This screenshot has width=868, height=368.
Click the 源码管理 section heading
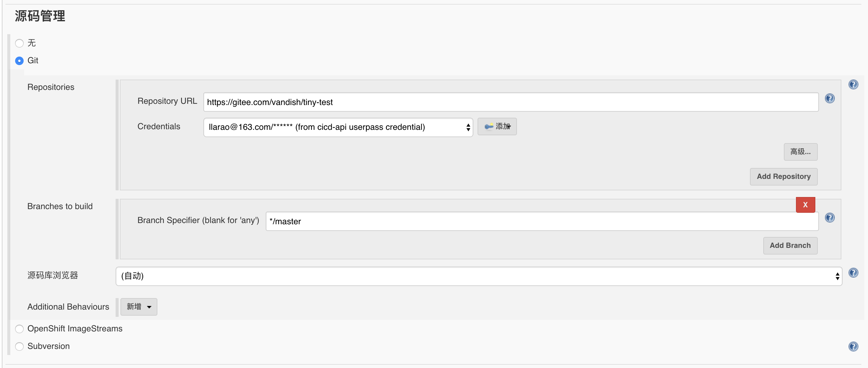pyautogui.click(x=39, y=16)
